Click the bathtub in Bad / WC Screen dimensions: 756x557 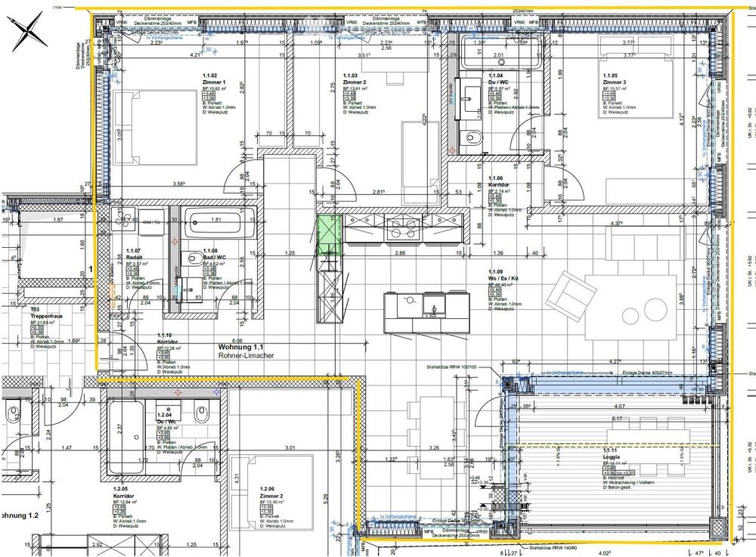click(x=219, y=222)
